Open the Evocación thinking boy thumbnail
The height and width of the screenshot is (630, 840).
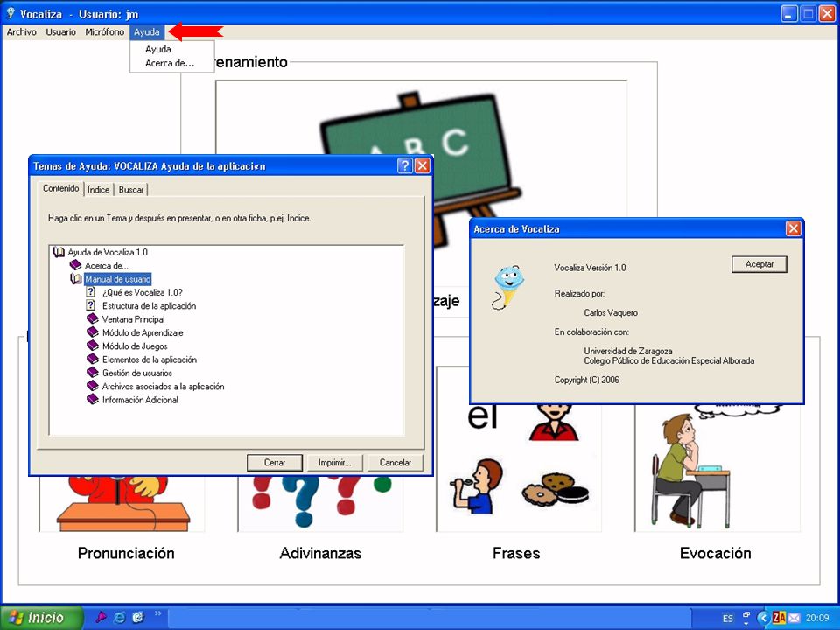pos(717,467)
